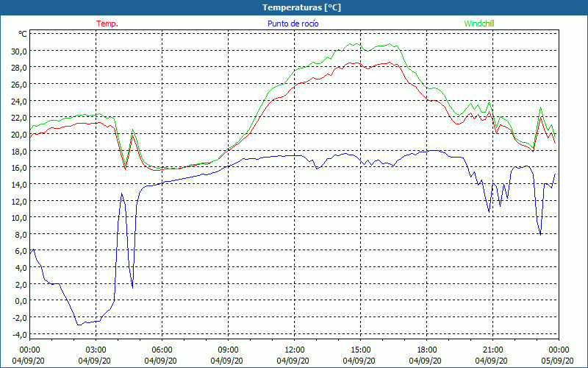Click the 24,0 y-axis value
The image size is (588, 368).
click(x=19, y=101)
